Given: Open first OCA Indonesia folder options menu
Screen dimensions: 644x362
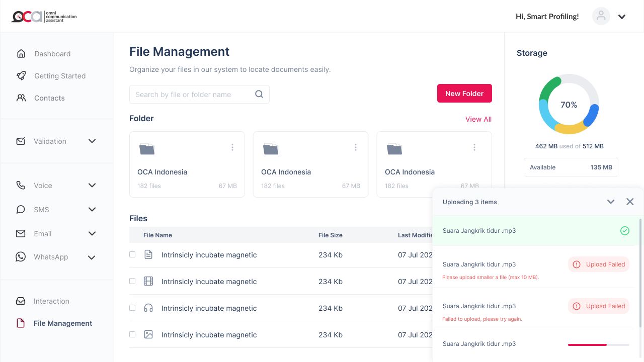Looking at the screenshot, I should tap(232, 147).
